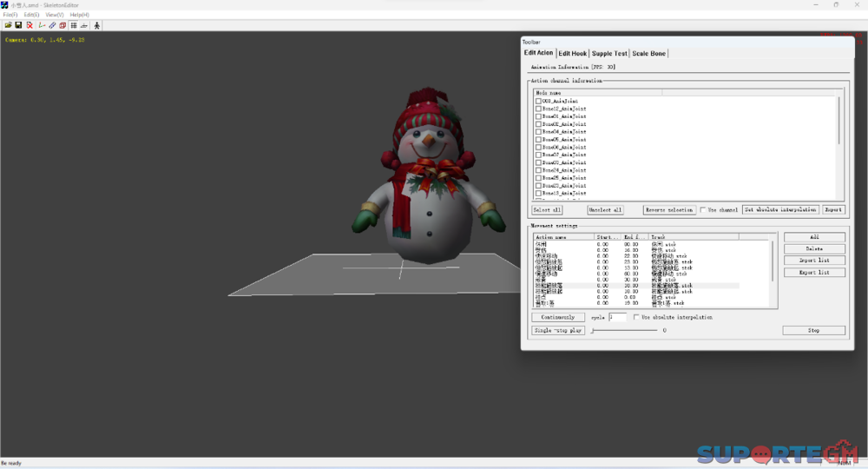The height and width of the screenshot is (469, 868).
Task: Click the ground plane icon
Action: (84, 25)
